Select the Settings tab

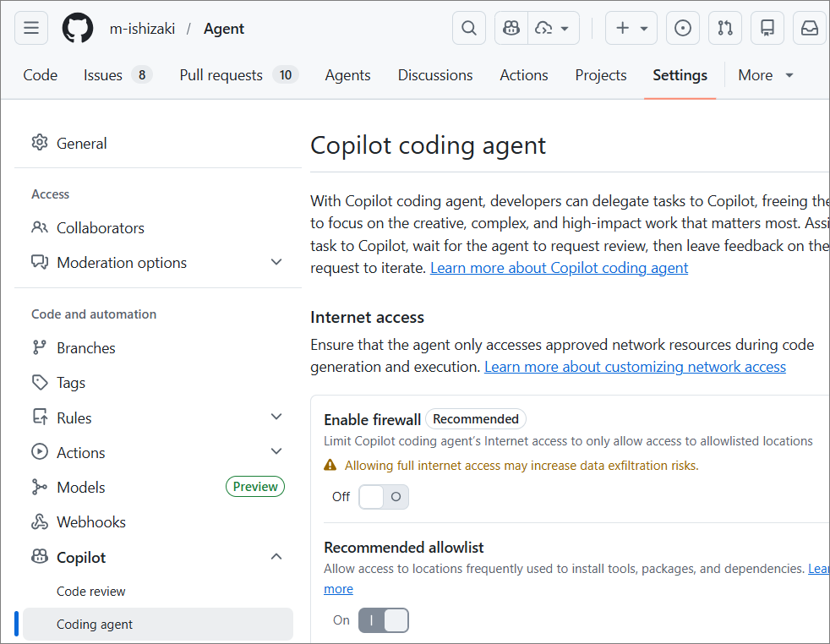click(680, 75)
